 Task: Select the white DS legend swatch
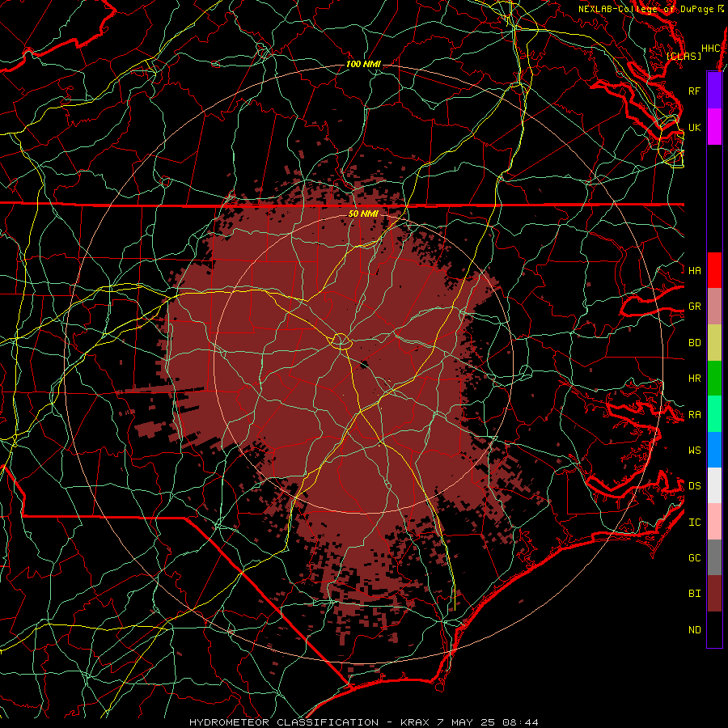[x=714, y=485]
